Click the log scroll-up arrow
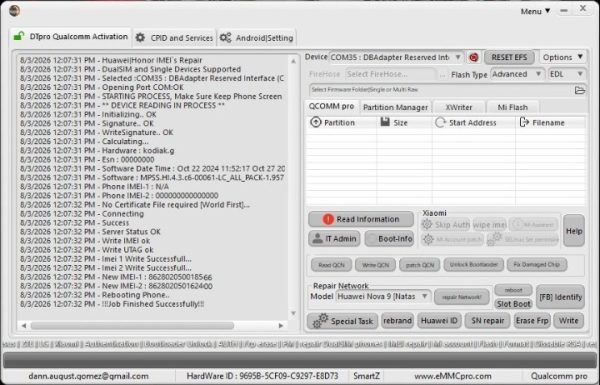Image resolution: width=600 pixels, height=385 pixels. 293,61
